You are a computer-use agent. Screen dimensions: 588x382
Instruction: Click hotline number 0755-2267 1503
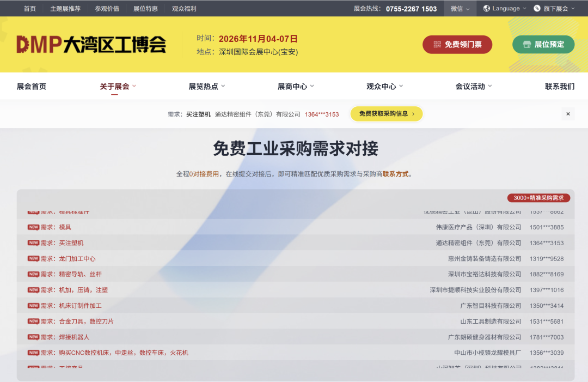click(x=411, y=9)
